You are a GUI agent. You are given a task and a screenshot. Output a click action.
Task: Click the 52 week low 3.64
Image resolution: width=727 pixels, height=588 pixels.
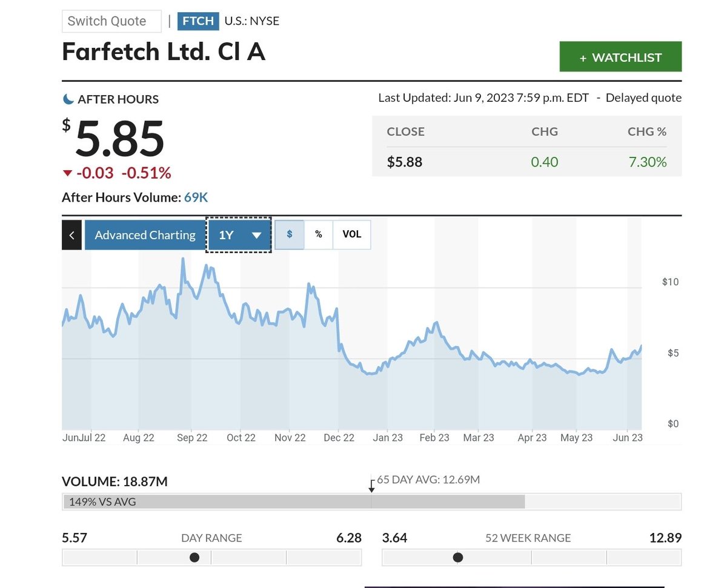pos(395,538)
